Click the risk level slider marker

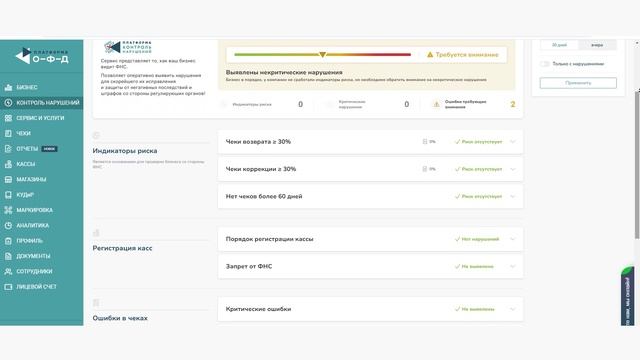(322, 54)
